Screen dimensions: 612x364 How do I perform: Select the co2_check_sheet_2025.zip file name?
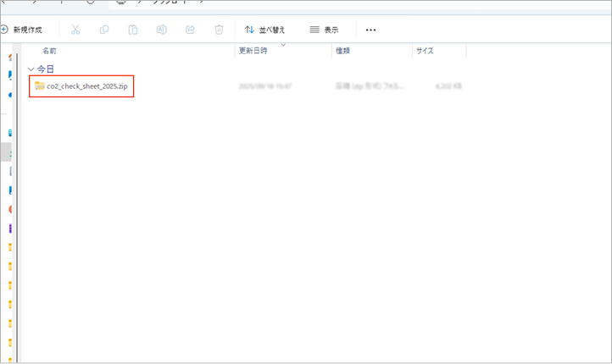click(87, 85)
